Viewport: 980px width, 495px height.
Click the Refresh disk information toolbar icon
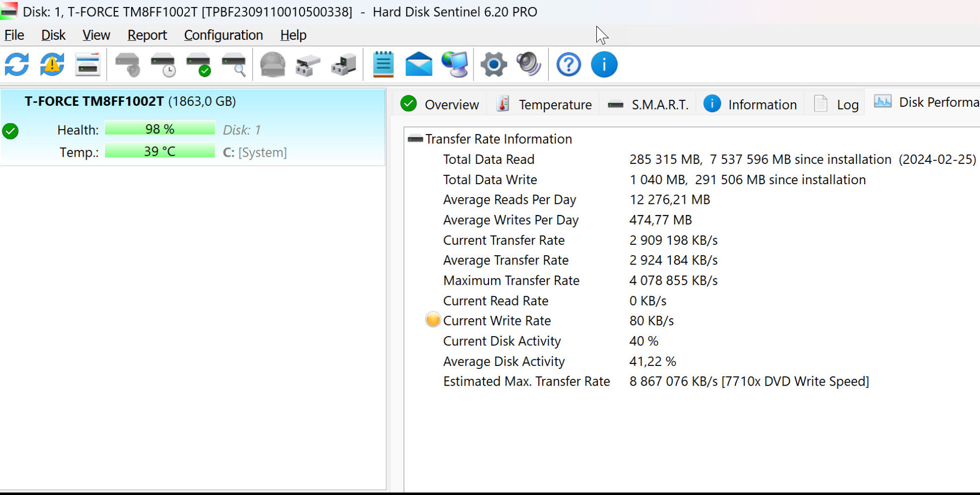17,65
